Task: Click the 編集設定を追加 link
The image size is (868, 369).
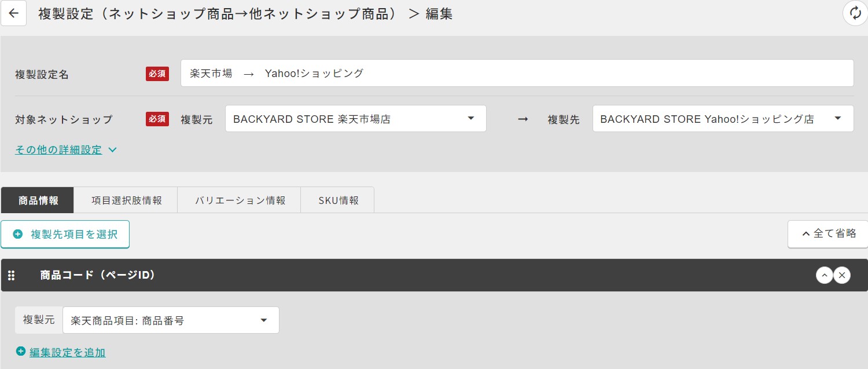Action: [67, 352]
